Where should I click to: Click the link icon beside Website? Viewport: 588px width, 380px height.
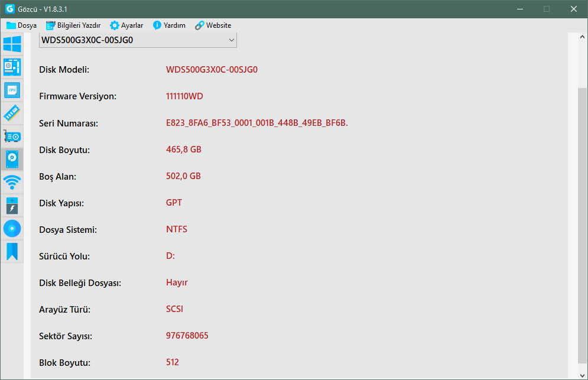point(200,25)
